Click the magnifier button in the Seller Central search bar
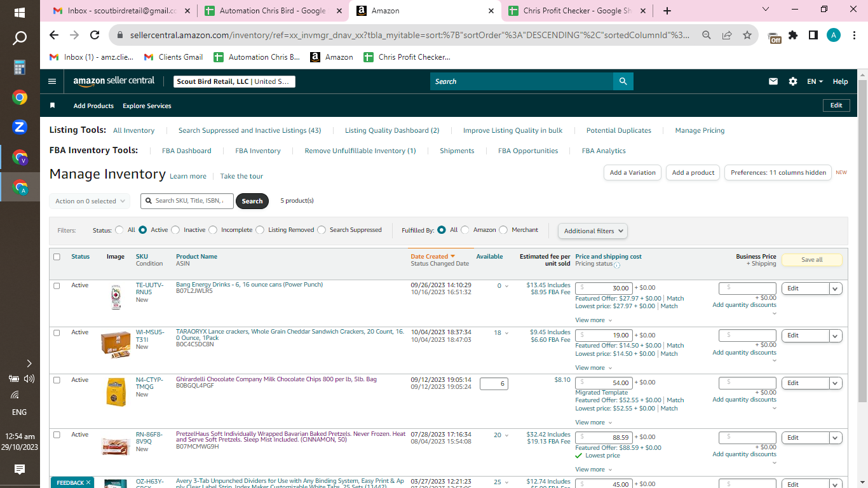This screenshot has height=488, width=868. point(623,81)
